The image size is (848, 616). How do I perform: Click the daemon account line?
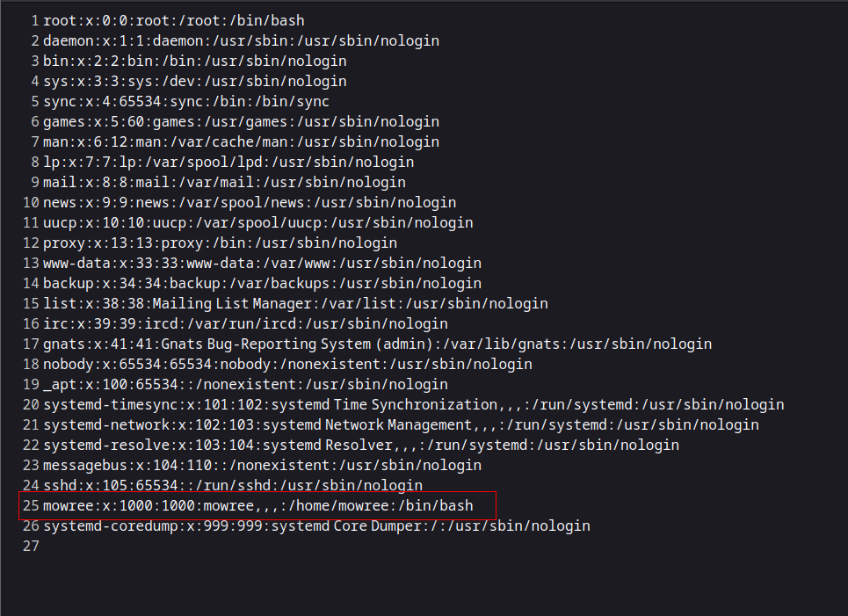(x=241, y=40)
